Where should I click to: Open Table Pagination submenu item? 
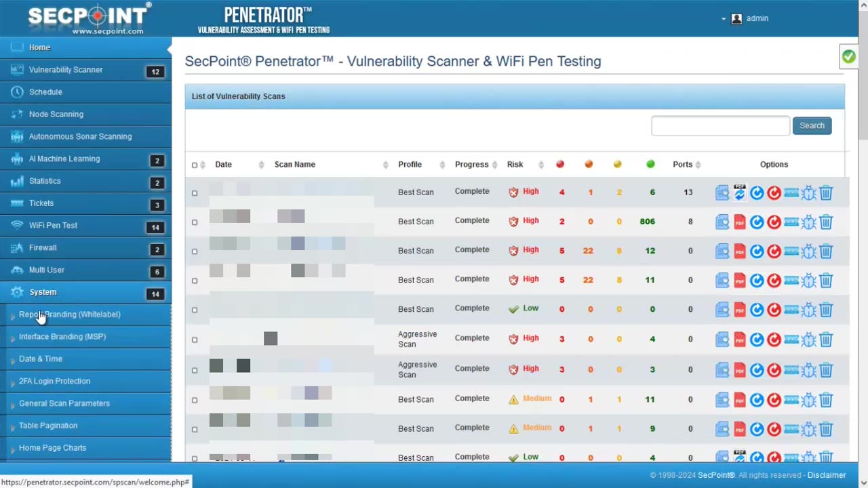tap(85, 426)
